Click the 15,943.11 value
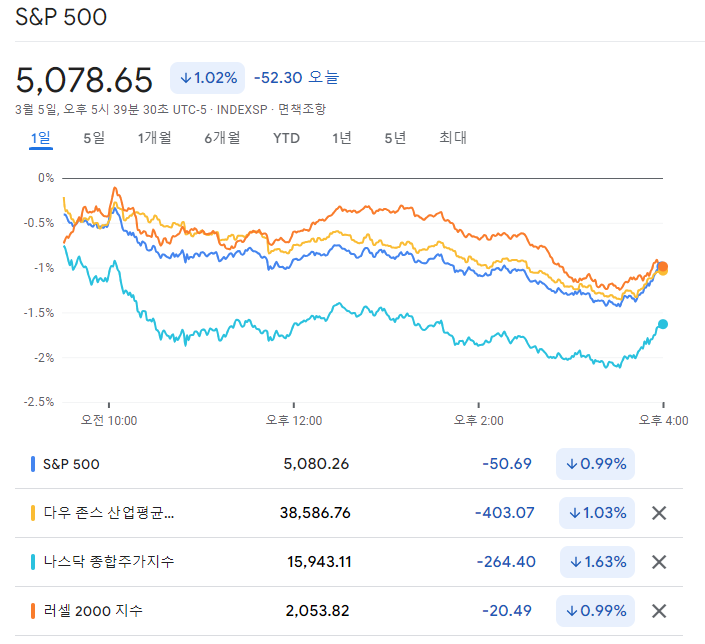Screen dimensions: 705x644 (319, 562)
